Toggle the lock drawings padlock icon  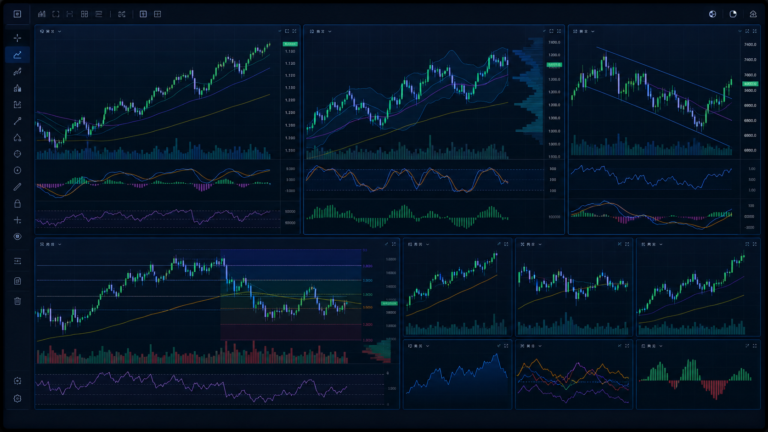point(18,203)
